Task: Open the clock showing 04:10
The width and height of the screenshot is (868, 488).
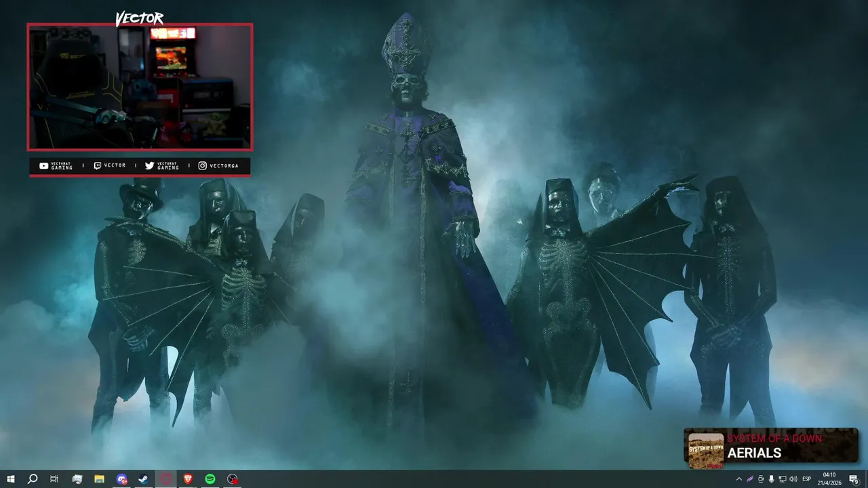Action: click(829, 479)
